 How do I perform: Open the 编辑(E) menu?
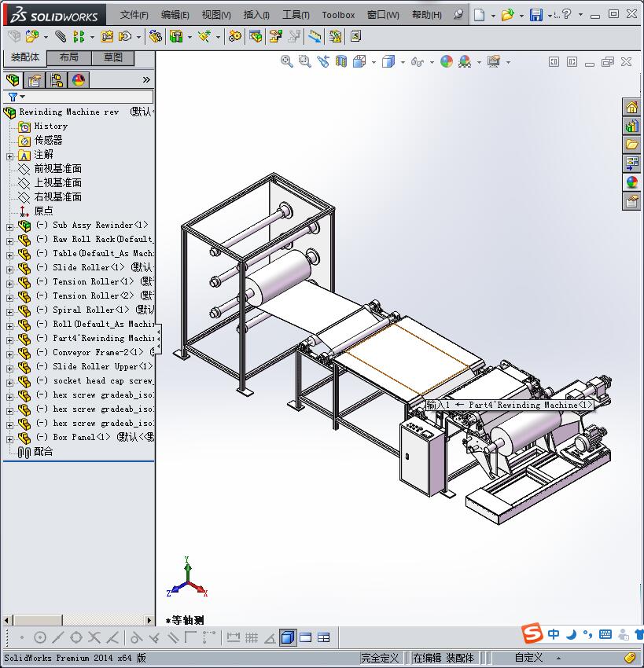coord(175,15)
